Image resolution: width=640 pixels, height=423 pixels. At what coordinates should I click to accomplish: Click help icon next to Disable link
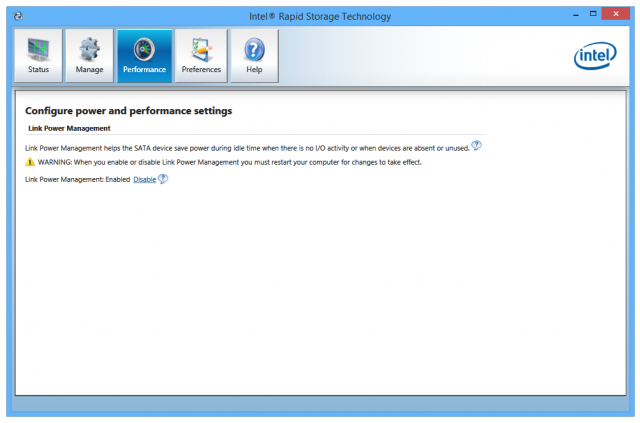[163, 179]
